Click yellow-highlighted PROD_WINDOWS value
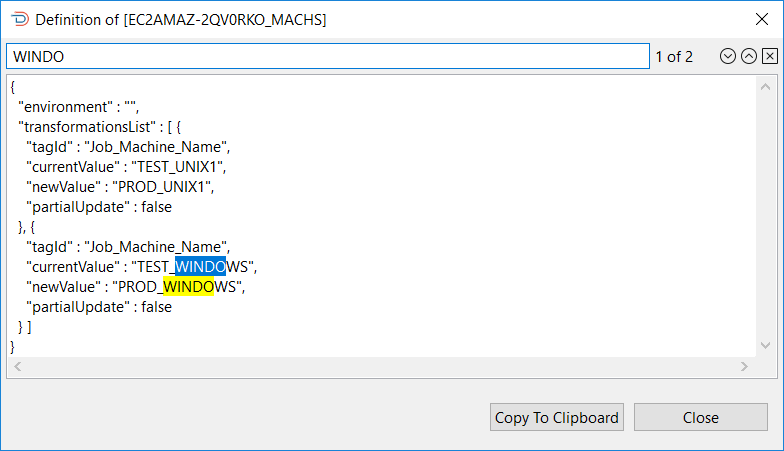Screen dimensions: 784x451 [x=176, y=287]
